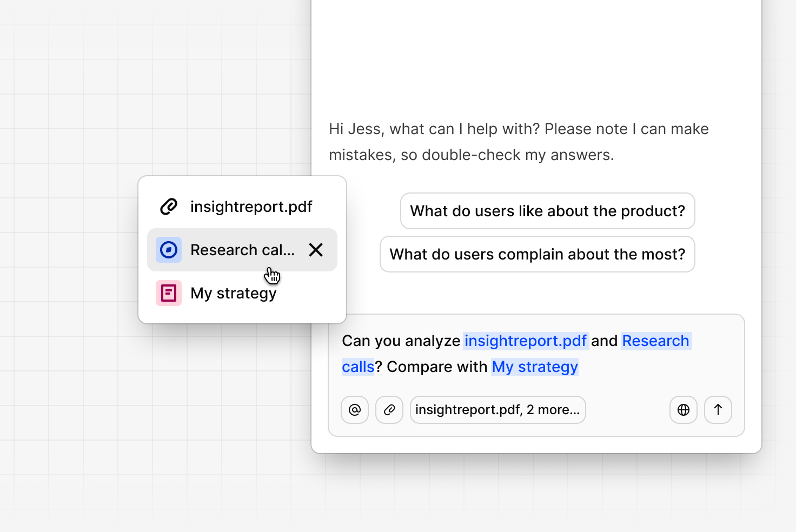Image resolution: width=796 pixels, height=532 pixels.
Task: Select the Research cal... entry in the popup
Action: coord(242,250)
